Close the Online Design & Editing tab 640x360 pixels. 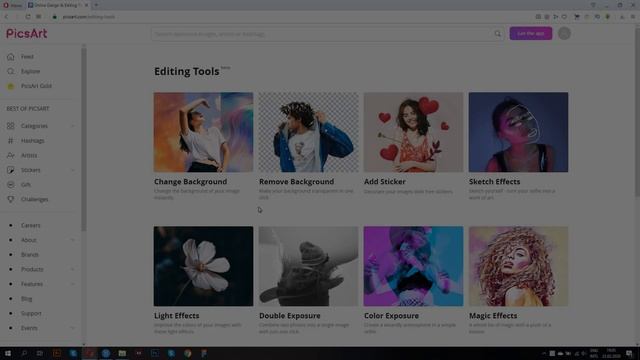click(x=87, y=5)
